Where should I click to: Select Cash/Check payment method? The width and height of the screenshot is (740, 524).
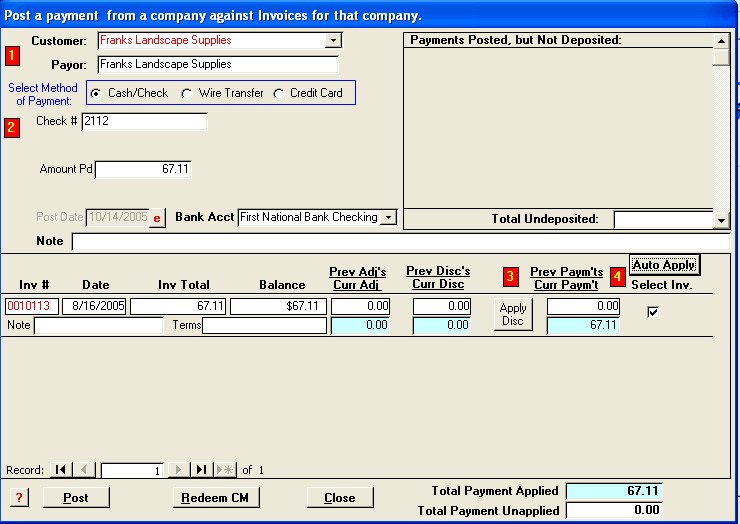pyautogui.click(x=96, y=93)
